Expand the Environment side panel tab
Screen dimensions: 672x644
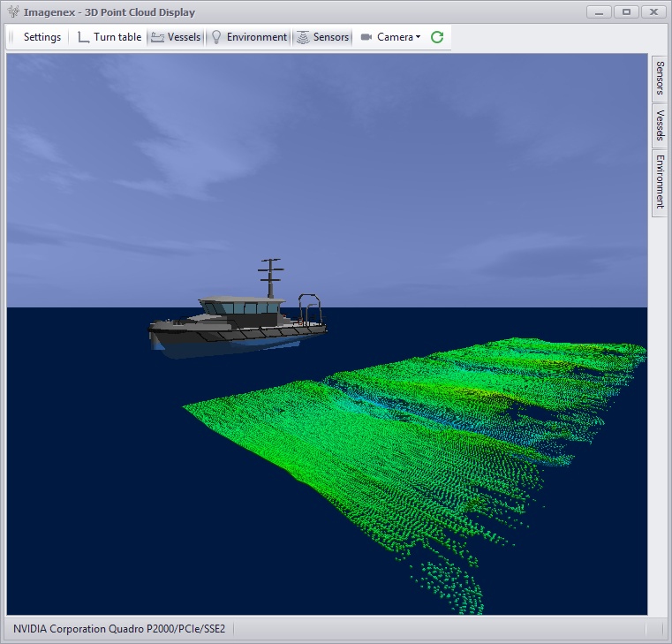[x=659, y=181]
